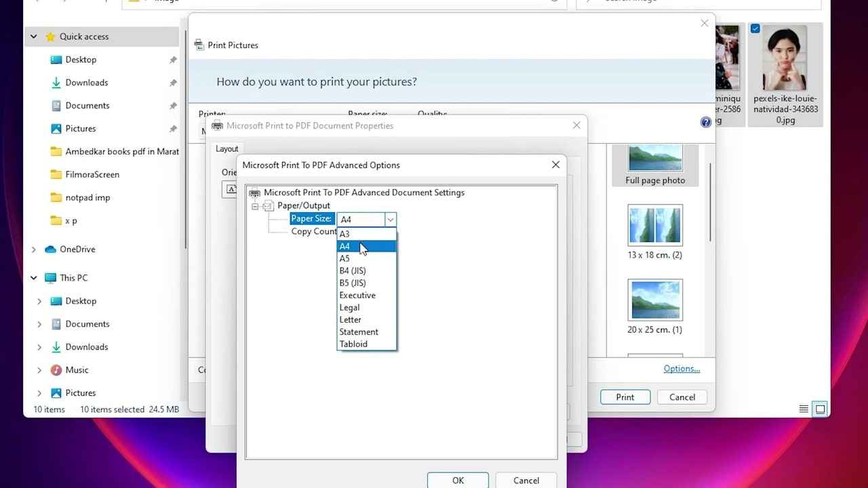The height and width of the screenshot is (488, 868).
Task: Click the Downloads arrow icon in Quick access
Action: (x=56, y=83)
